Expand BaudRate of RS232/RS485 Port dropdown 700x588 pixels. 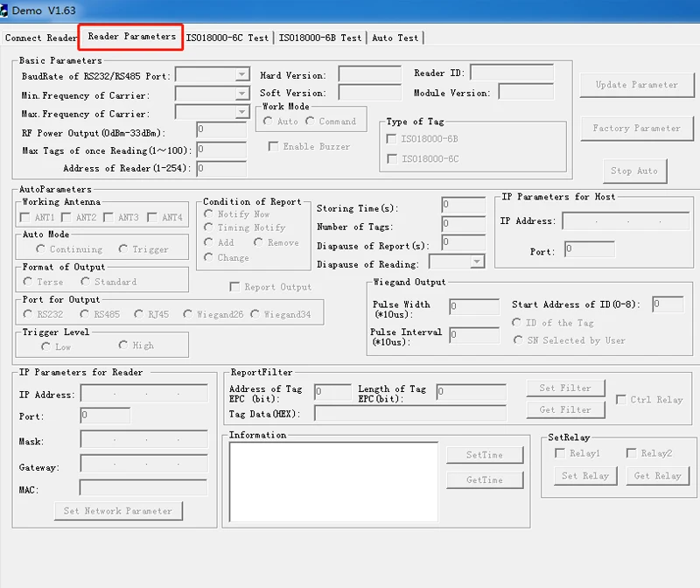242,74
